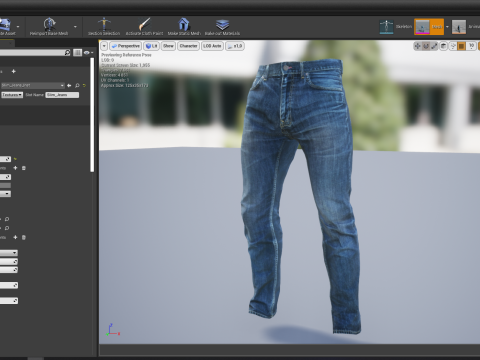Reset value with the yellow arrow below
Image resolution: width=480 pixels, height=360 pixels.
pyautogui.click(x=15, y=159)
